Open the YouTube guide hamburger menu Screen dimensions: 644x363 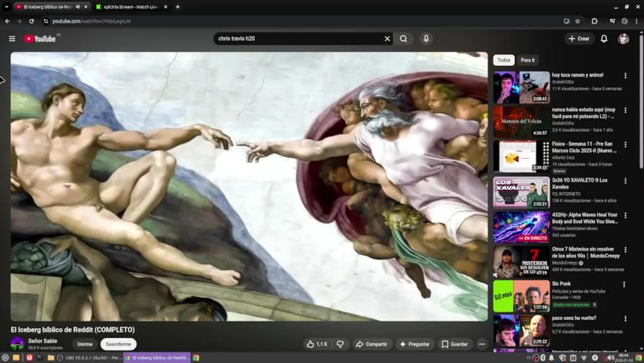12,38
